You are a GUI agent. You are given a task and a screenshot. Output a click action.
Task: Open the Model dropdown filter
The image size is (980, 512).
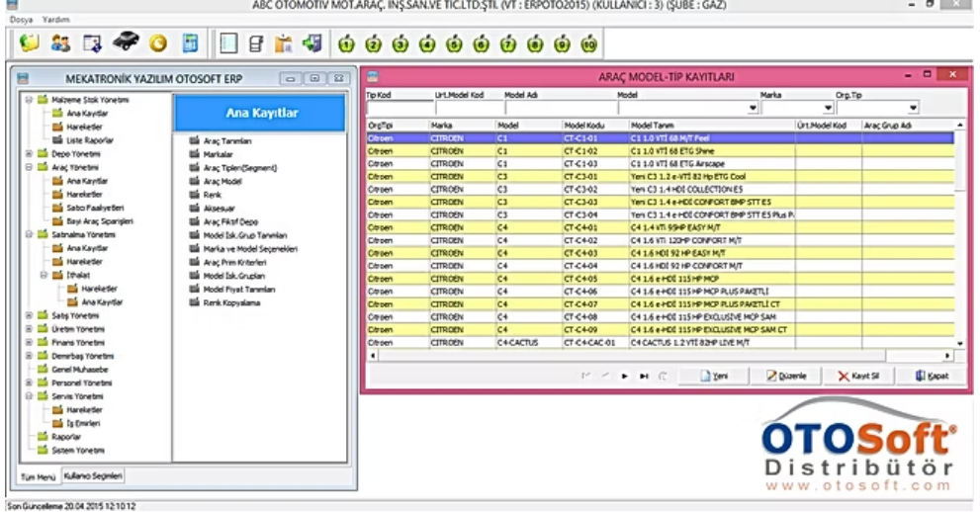point(751,108)
